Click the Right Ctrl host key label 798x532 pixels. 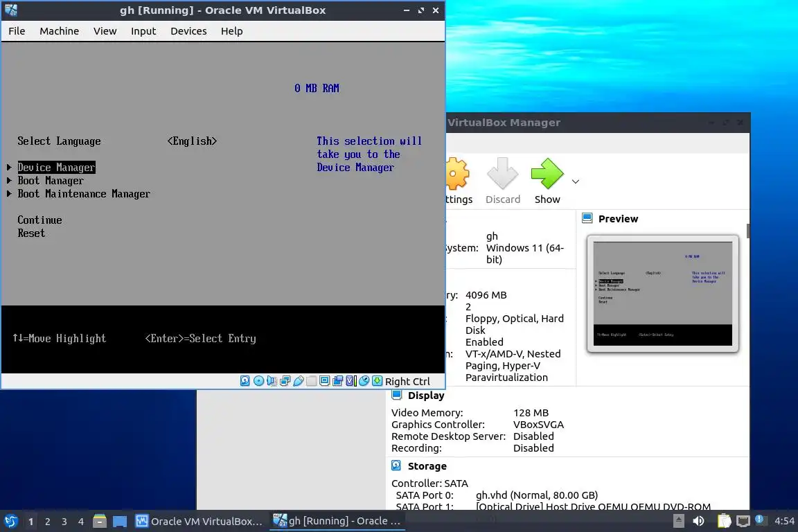[x=407, y=381]
